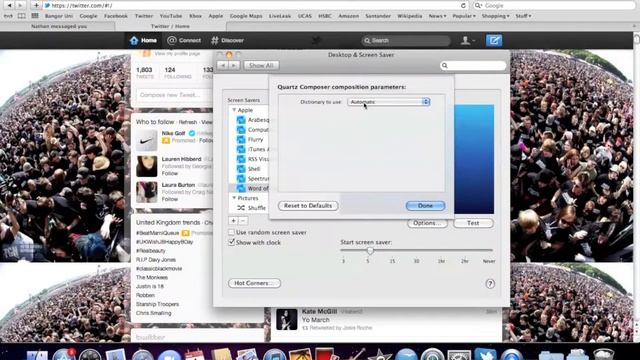The width and height of the screenshot is (640, 360).
Task: Compose a new tweet with blue button
Action: pos(494,40)
